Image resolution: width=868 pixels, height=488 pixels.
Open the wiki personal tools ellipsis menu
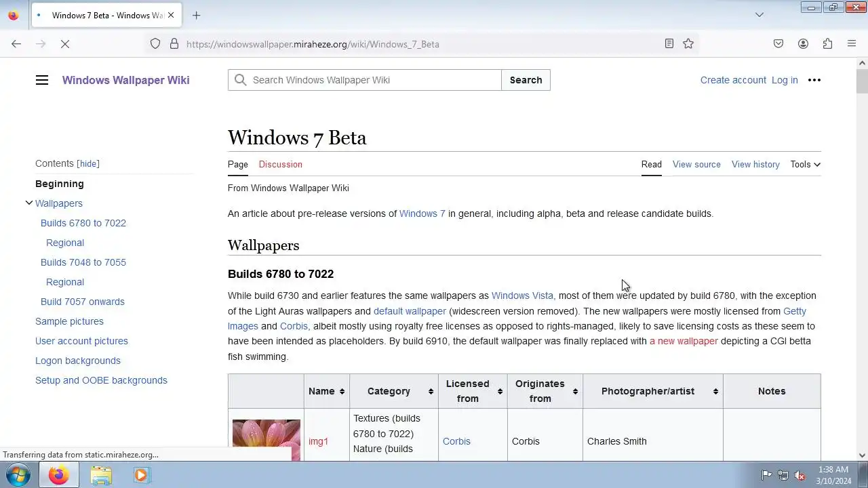(814, 80)
